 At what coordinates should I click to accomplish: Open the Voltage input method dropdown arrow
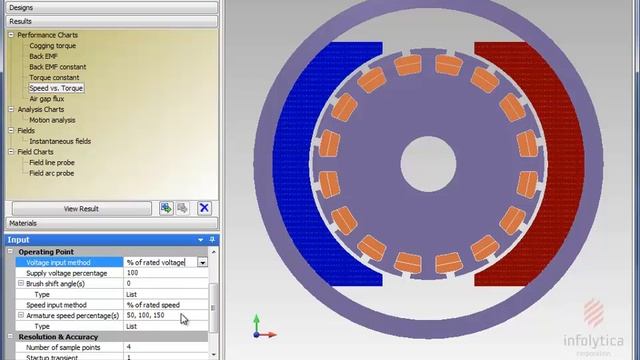[202, 262]
